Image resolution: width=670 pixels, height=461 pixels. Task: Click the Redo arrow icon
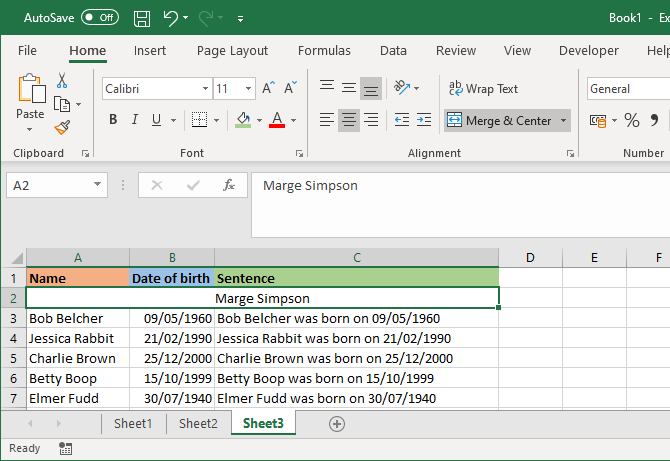(x=206, y=18)
